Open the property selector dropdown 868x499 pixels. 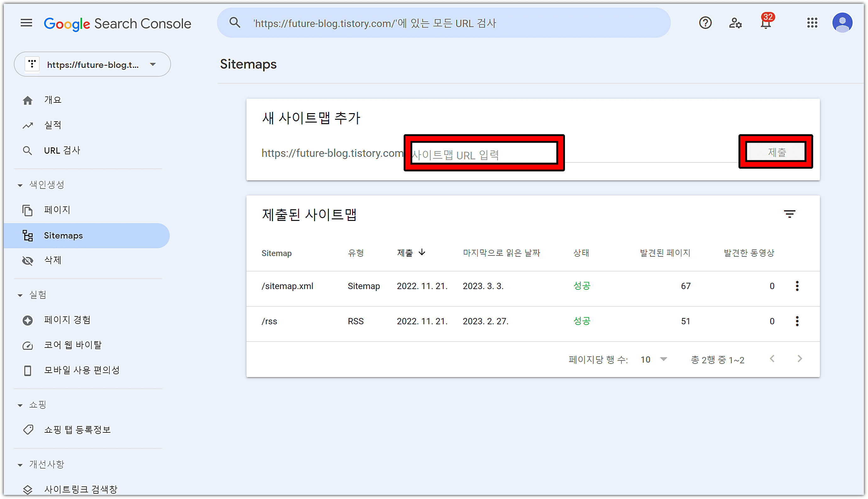coord(92,64)
